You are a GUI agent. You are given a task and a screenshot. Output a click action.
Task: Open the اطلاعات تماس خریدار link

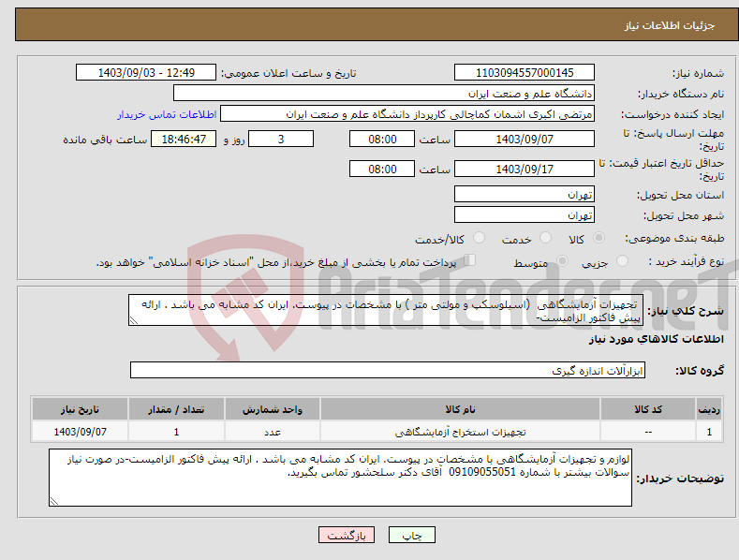167,114
